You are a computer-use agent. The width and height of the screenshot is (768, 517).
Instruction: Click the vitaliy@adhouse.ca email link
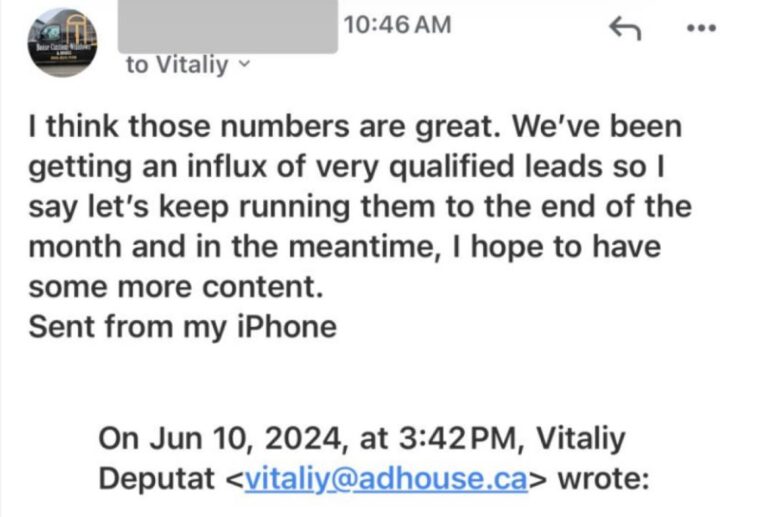[385, 479]
